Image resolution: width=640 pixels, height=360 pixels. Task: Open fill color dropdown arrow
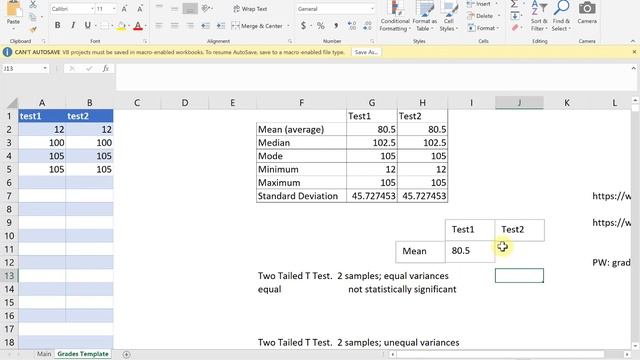point(129,26)
